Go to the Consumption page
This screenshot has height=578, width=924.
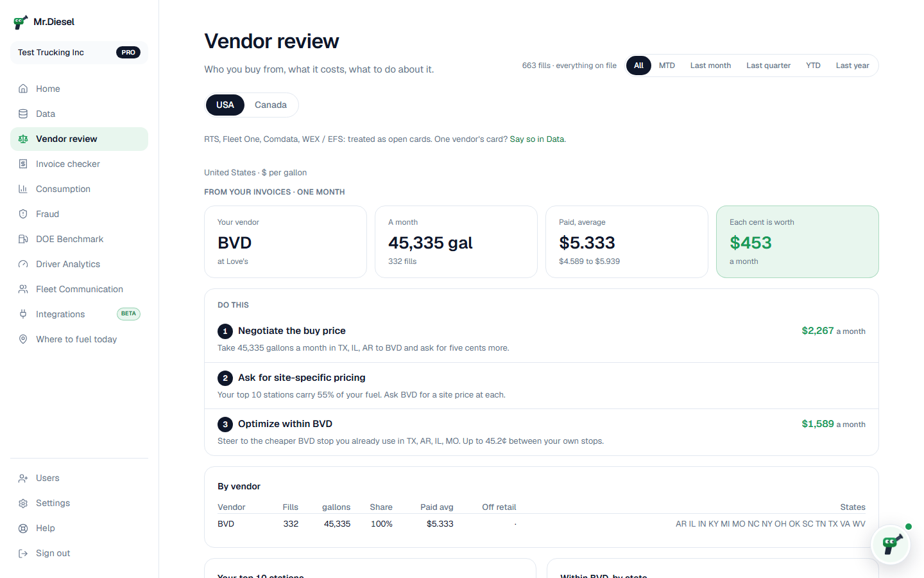coord(79,189)
